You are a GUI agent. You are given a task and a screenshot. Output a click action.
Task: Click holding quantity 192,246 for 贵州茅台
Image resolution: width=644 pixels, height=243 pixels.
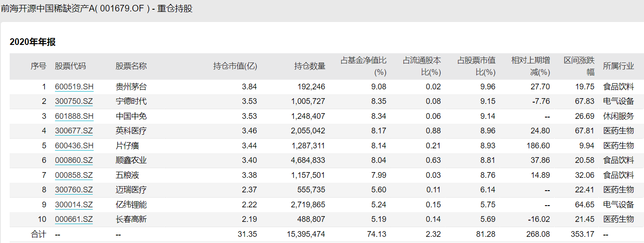coord(311,87)
